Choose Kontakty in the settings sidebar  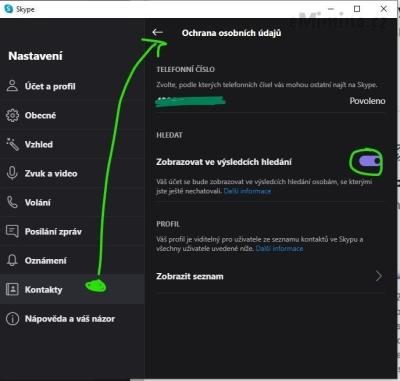tap(72, 289)
